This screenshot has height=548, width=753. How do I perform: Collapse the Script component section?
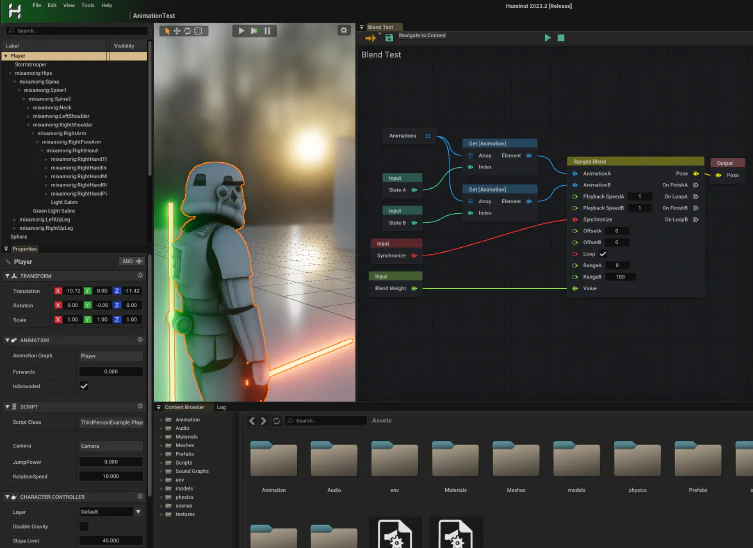tap(9, 407)
